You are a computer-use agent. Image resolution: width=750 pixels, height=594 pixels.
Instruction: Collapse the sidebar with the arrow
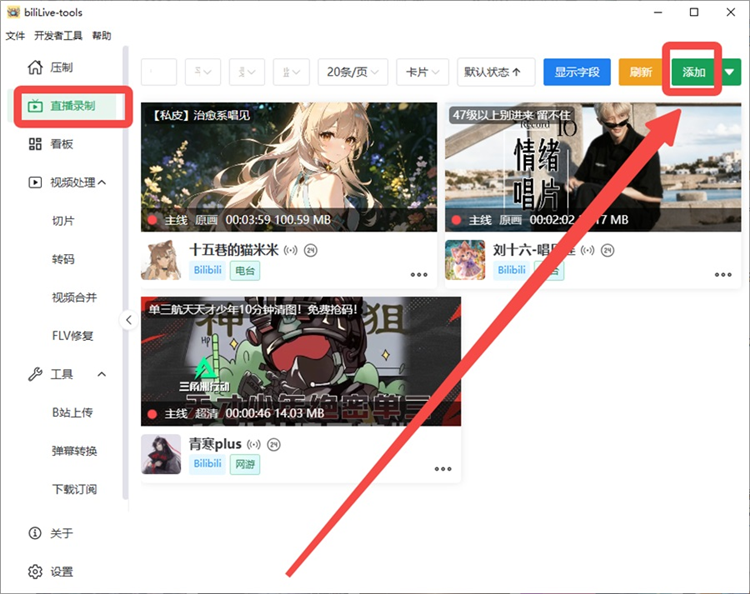coord(129,320)
